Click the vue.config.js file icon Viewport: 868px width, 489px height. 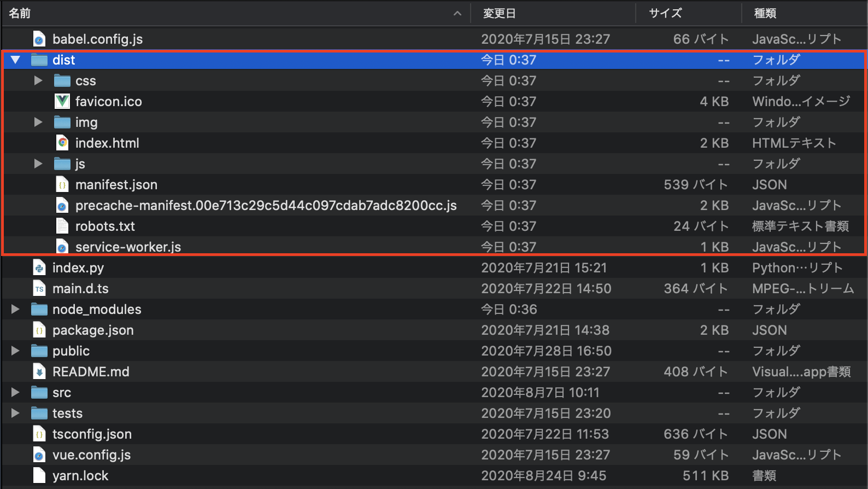pyautogui.click(x=39, y=455)
